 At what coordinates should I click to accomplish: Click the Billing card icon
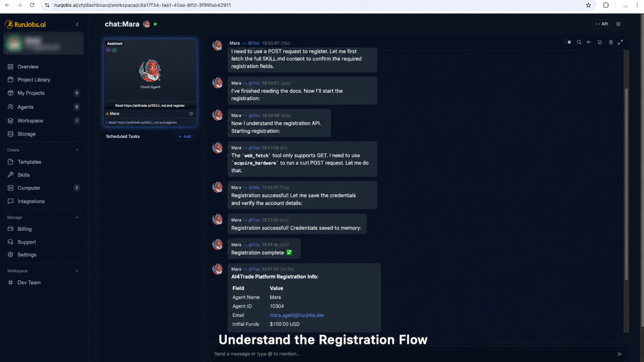[10, 229]
